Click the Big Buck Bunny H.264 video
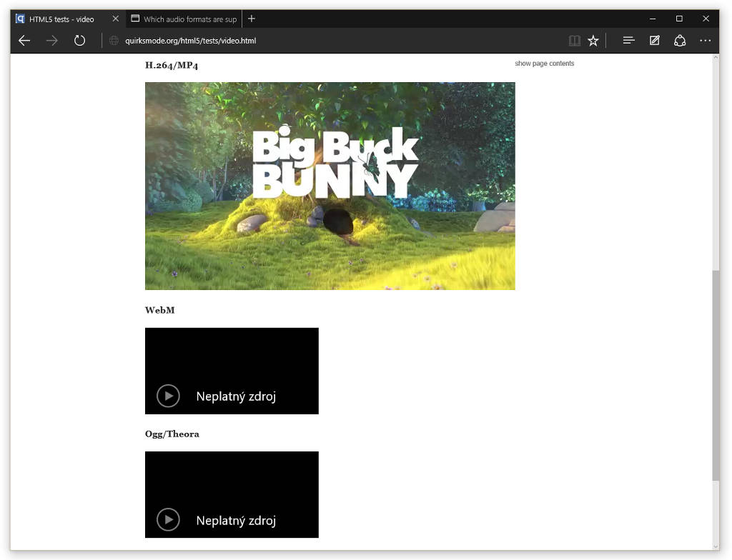This screenshot has height=560, width=732. click(x=330, y=186)
